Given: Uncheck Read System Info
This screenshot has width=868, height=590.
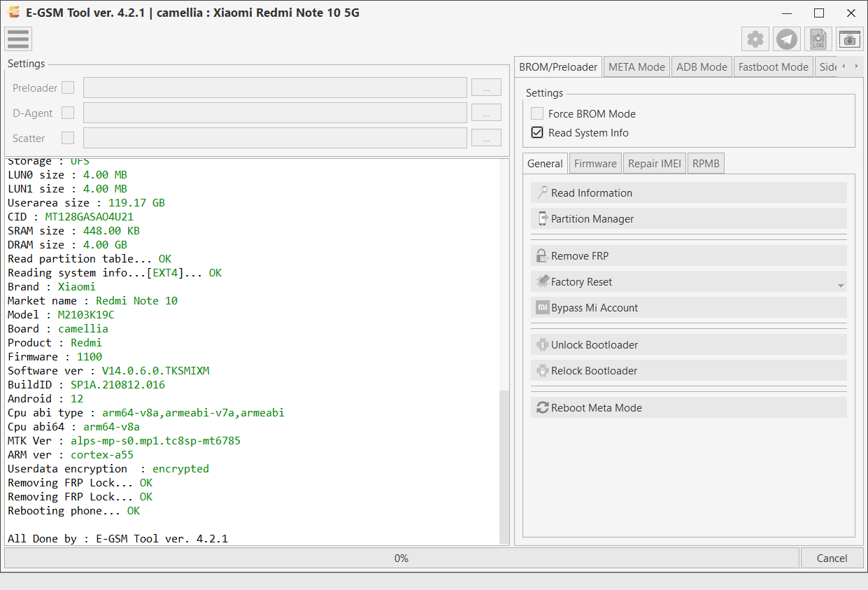Looking at the screenshot, I should [537, 132].
